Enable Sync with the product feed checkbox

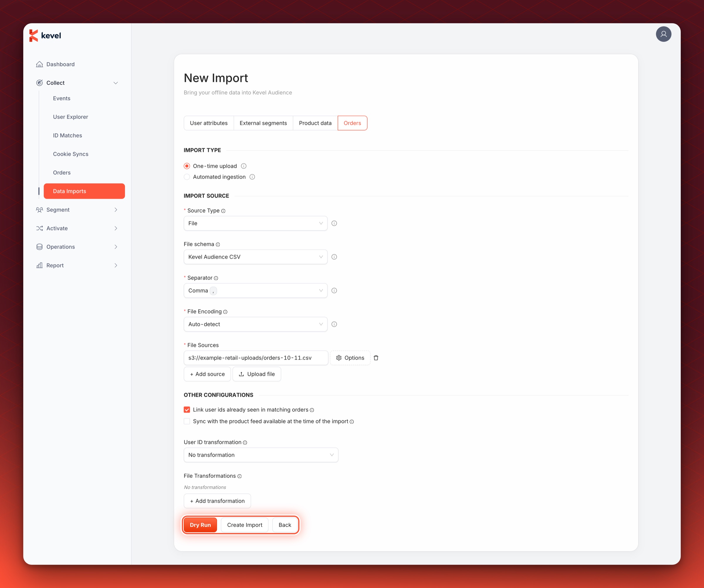click(x=187, y=421)
